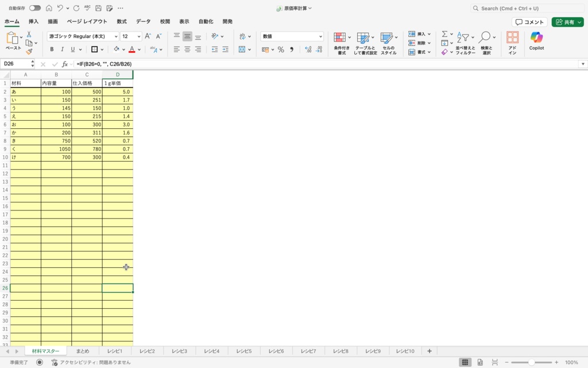Switch to Page Layout view icon
The image size is (588, 368).
(x=480, y=362)
